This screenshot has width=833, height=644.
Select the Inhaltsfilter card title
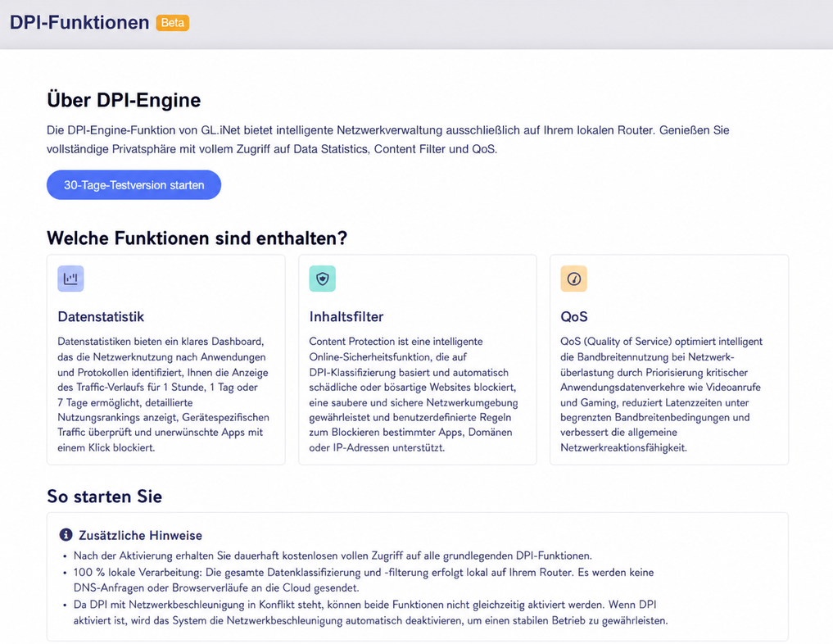[x=346, y=317]
